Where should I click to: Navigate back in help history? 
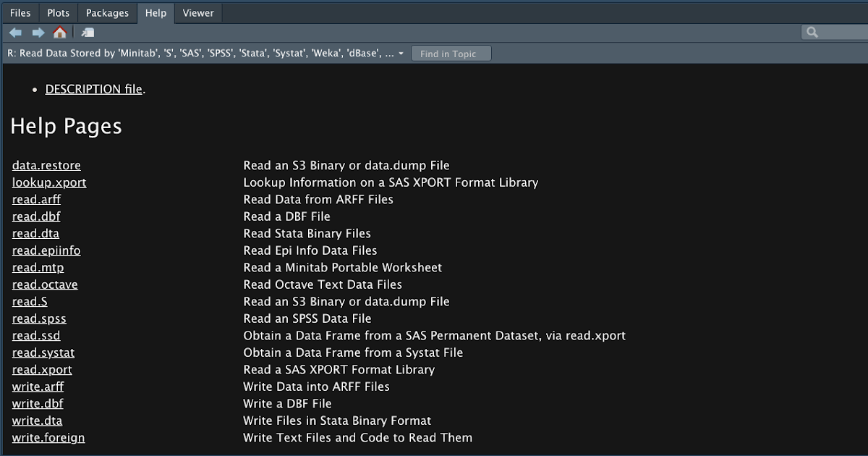[15, 32]
